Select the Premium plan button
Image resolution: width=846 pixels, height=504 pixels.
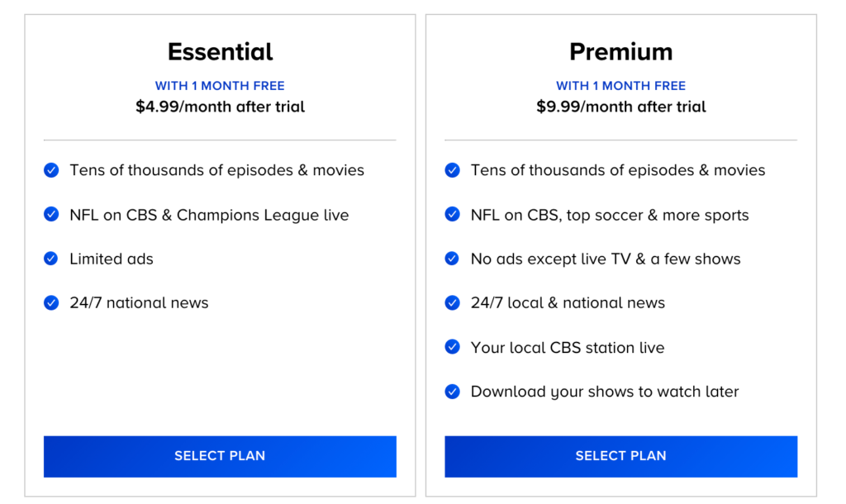point(620,455)
